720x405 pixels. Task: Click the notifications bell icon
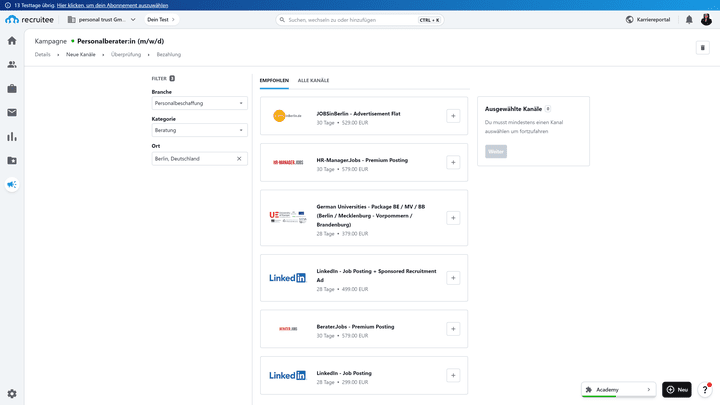(689, 20)
